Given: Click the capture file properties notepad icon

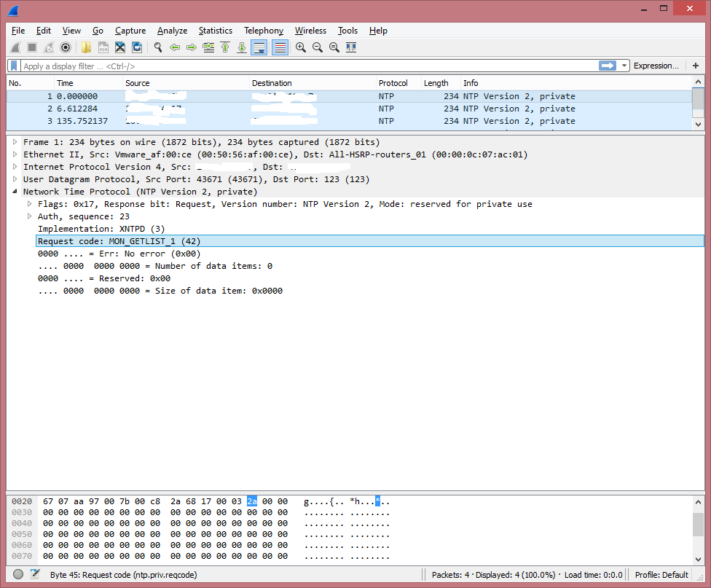Looking at the screenshot, I should pyautogui.click(x=35, y=574).
